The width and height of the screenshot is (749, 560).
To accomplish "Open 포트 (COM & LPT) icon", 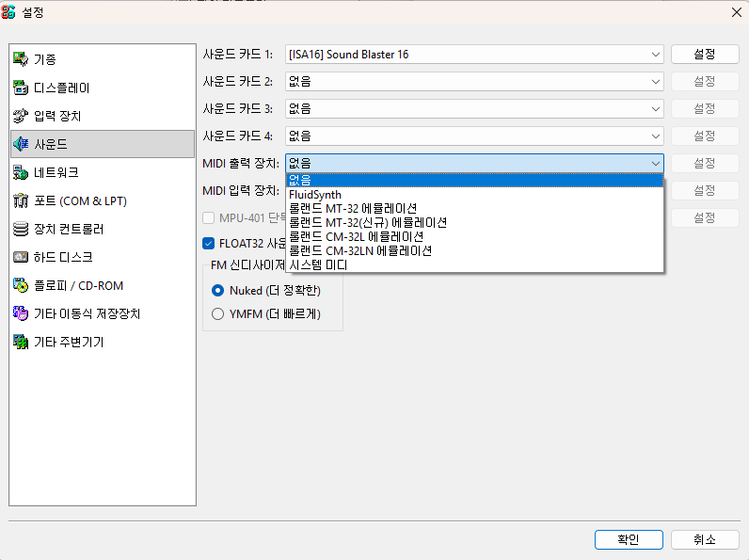I will coord(21,201).
